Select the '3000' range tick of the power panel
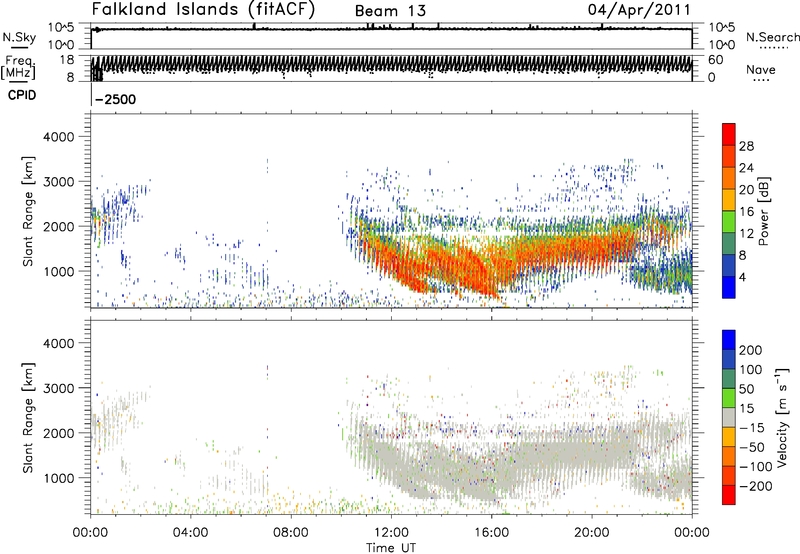This screenshot has width=800, height=554. [59, 182]
